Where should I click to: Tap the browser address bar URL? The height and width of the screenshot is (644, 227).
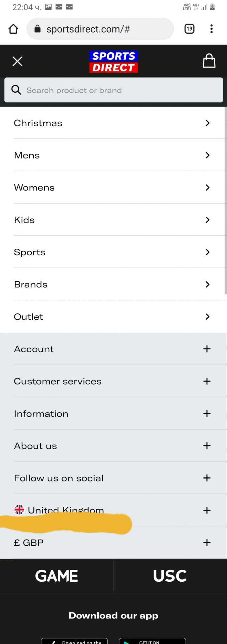pos(88,29)
